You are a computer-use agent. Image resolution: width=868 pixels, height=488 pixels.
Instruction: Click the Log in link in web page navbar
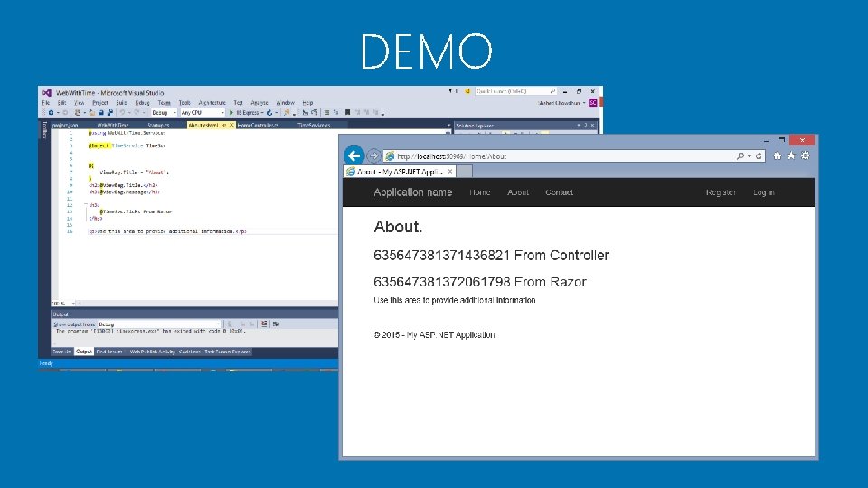tap(764, 192)
